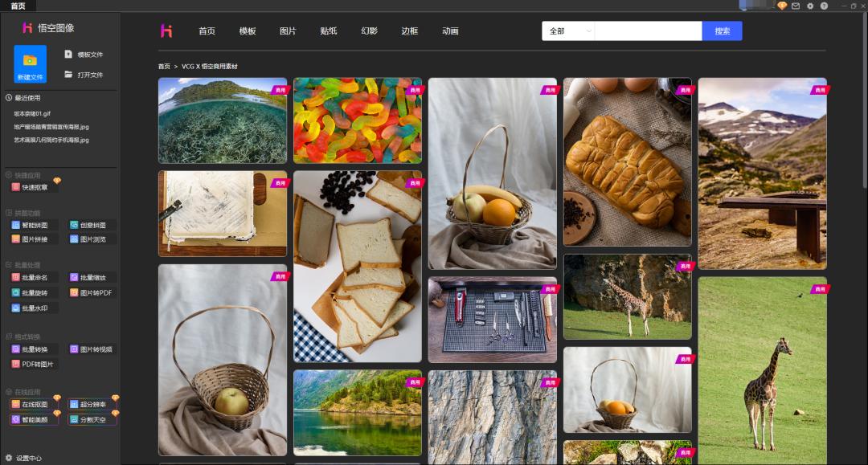Start 批量命名 batch rename tool
The height and width of the screenshot is (465, 868).
click(x=31, y=278)
